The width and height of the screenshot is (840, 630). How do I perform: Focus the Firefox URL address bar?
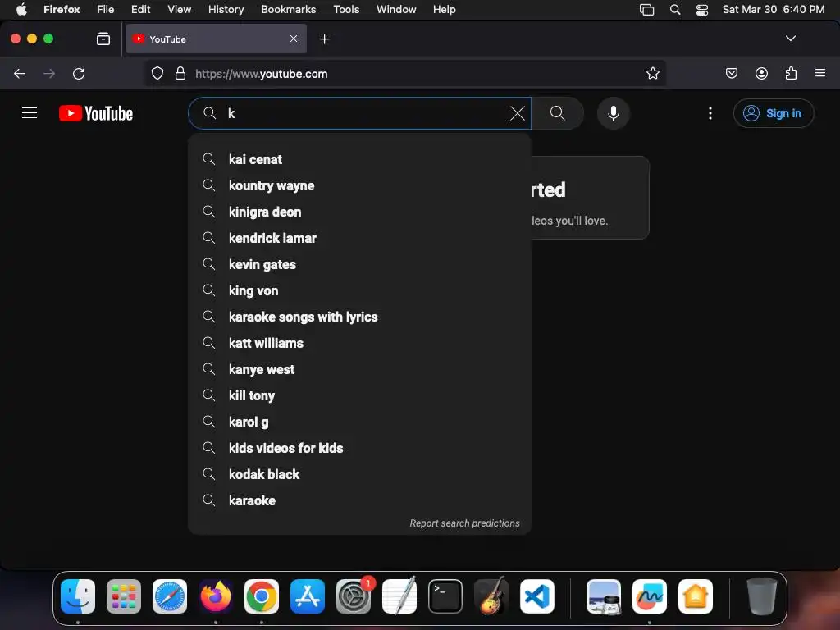(405, 73)
